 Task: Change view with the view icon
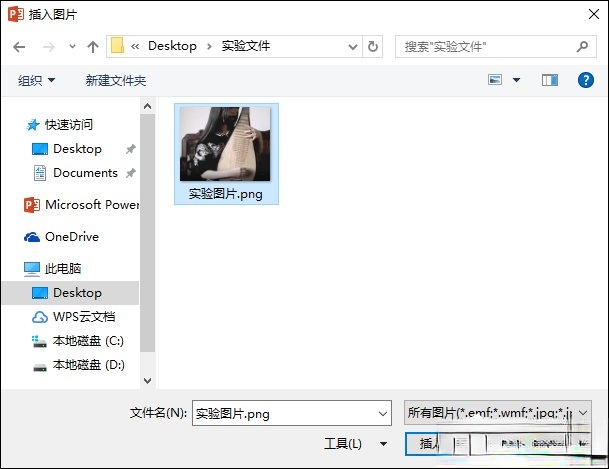tap(495, 80)
